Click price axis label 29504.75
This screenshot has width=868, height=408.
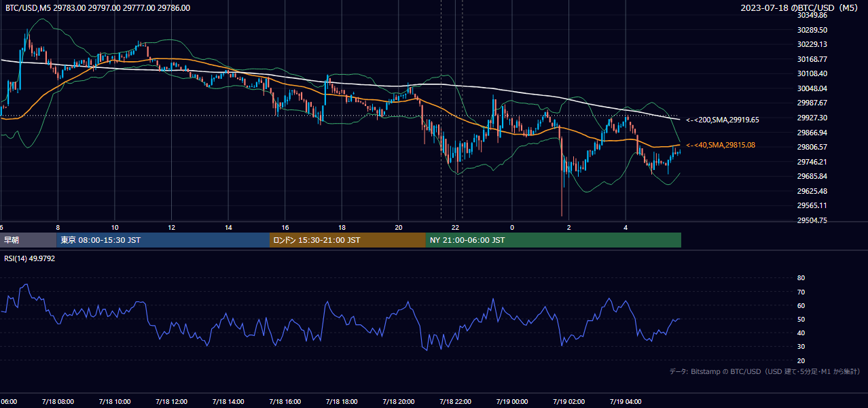tap(812, 220)
